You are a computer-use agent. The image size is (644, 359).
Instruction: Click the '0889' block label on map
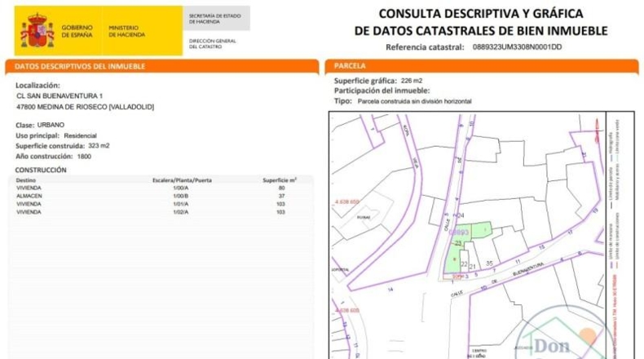459,233
